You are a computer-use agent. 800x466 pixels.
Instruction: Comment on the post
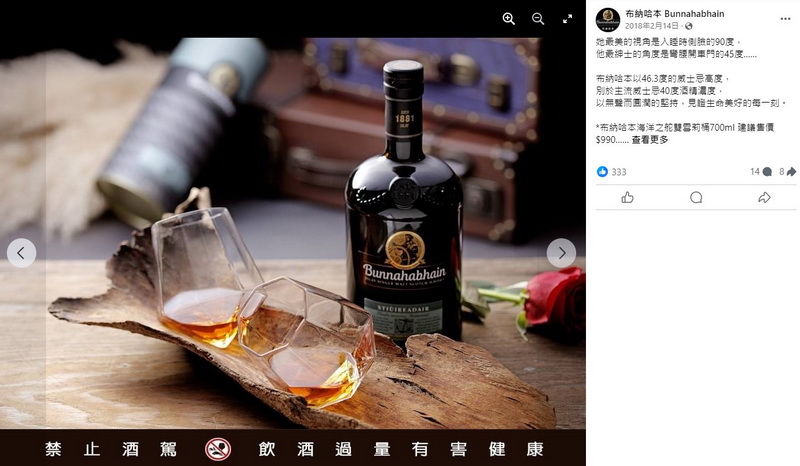point(696,198)
